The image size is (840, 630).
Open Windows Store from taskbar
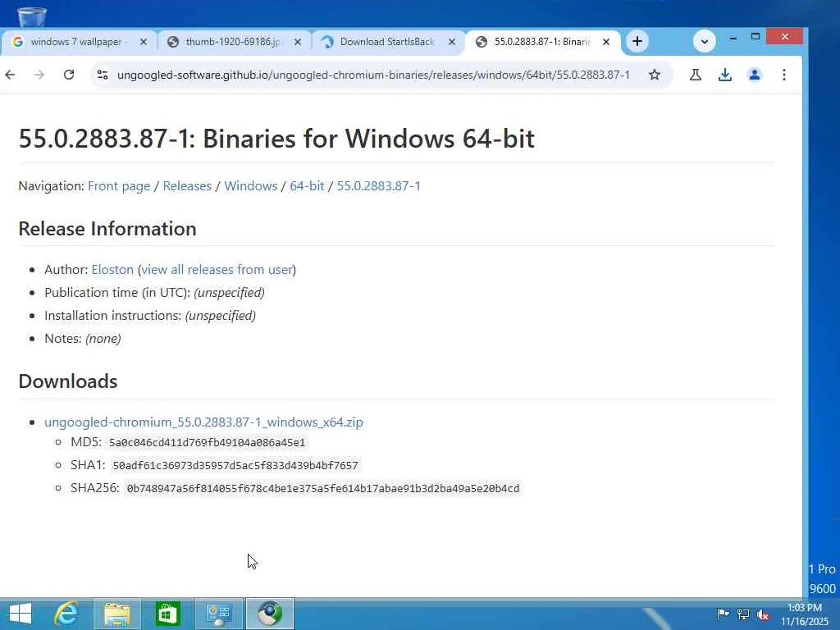[167, 614]
